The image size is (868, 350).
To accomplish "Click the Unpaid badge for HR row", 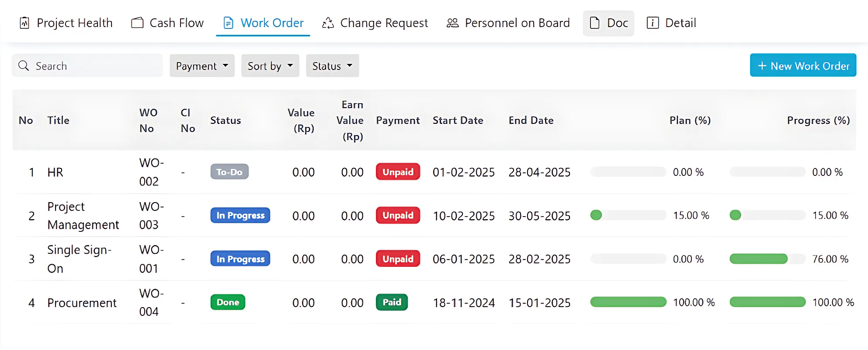I will pyautogui.click(x=398, y=172).
